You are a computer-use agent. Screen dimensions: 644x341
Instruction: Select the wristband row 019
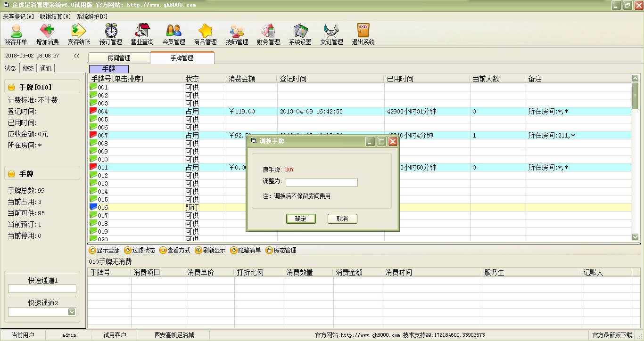point(360,231)
